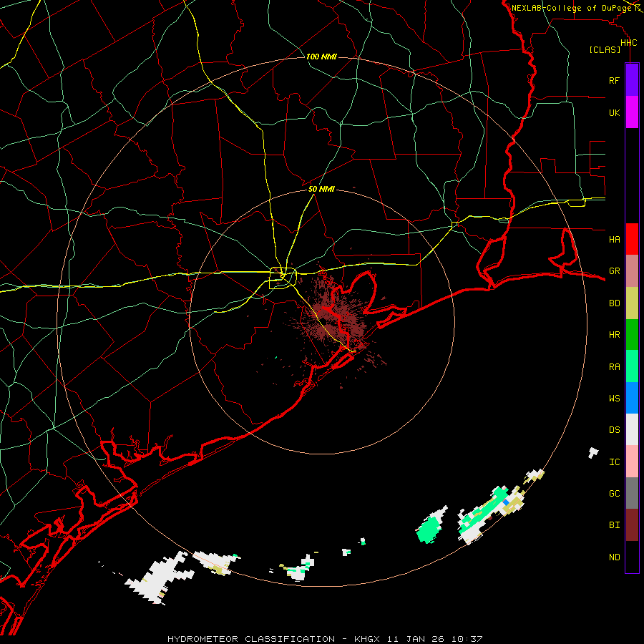The width and height of the screenshot is (644, 644).
Task: Click the BD legend label
Action: (614, 303)
